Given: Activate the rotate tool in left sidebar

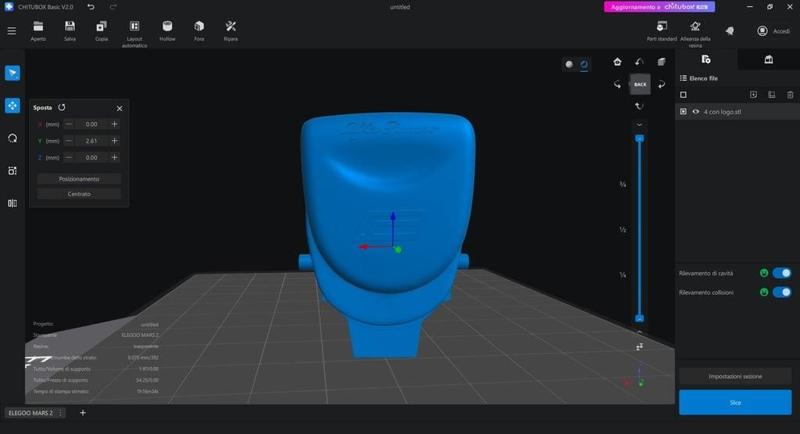Looking at the screenshot, I should pos(12,138).
